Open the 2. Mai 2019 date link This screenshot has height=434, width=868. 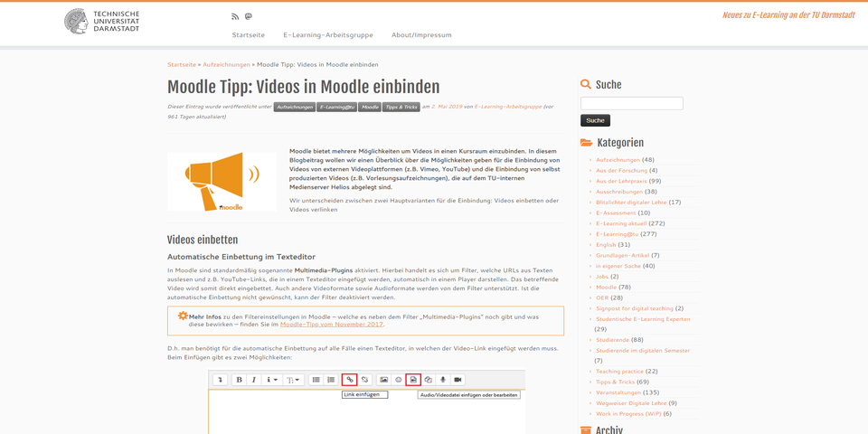click(x=446, y=107)
